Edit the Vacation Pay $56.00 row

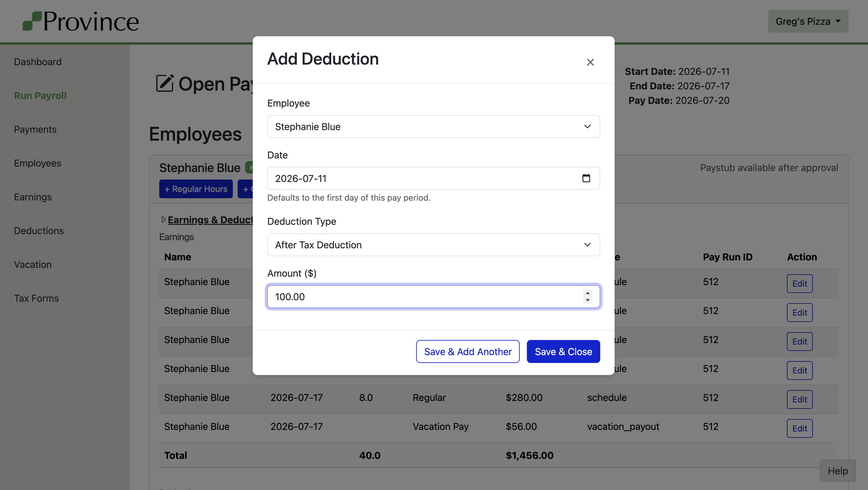pos(800,428)
